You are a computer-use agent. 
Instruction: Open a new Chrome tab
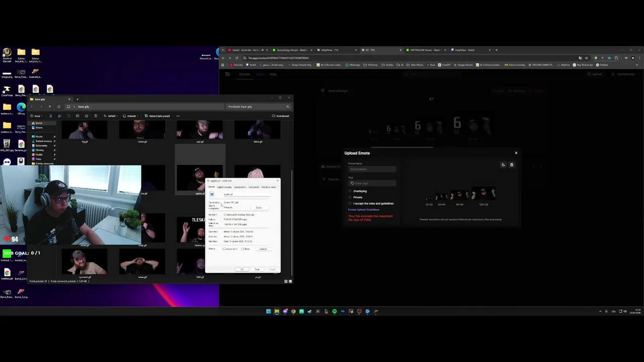(x=496, y=50)
